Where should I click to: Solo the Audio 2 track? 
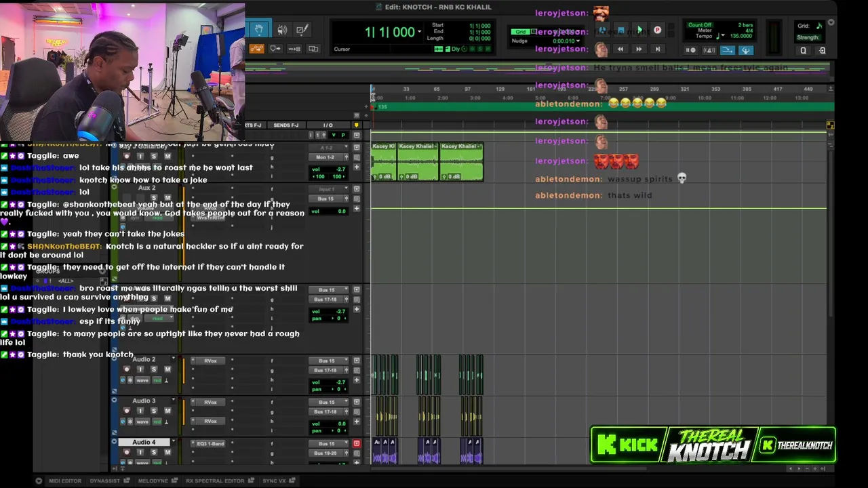[153, 369]
